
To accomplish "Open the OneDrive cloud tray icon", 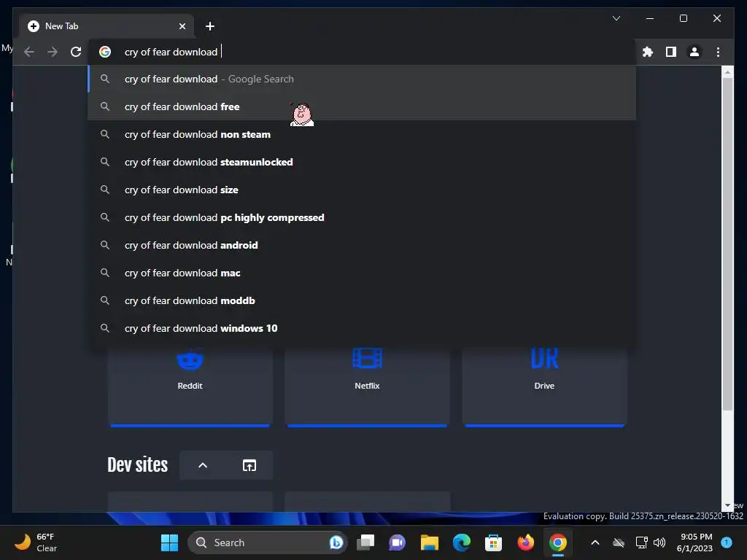I will [x=619, y=542].
